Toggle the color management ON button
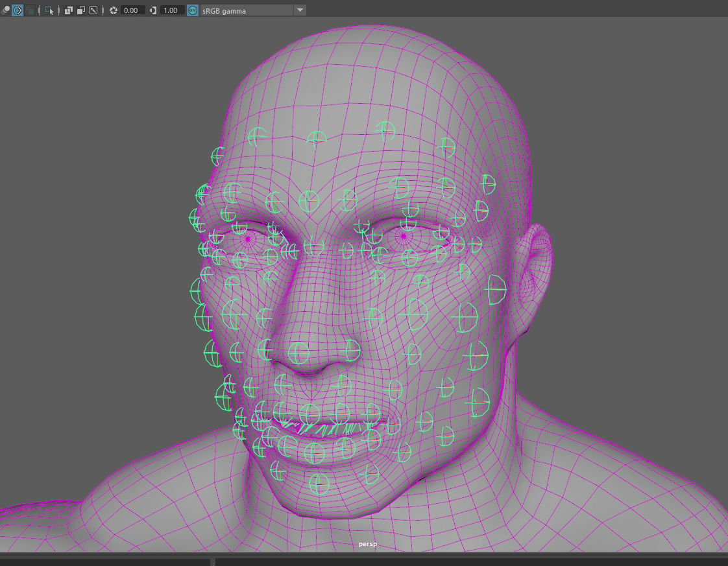Image resolution: width=728 pixels, height=566 pixels. (193, 10)
